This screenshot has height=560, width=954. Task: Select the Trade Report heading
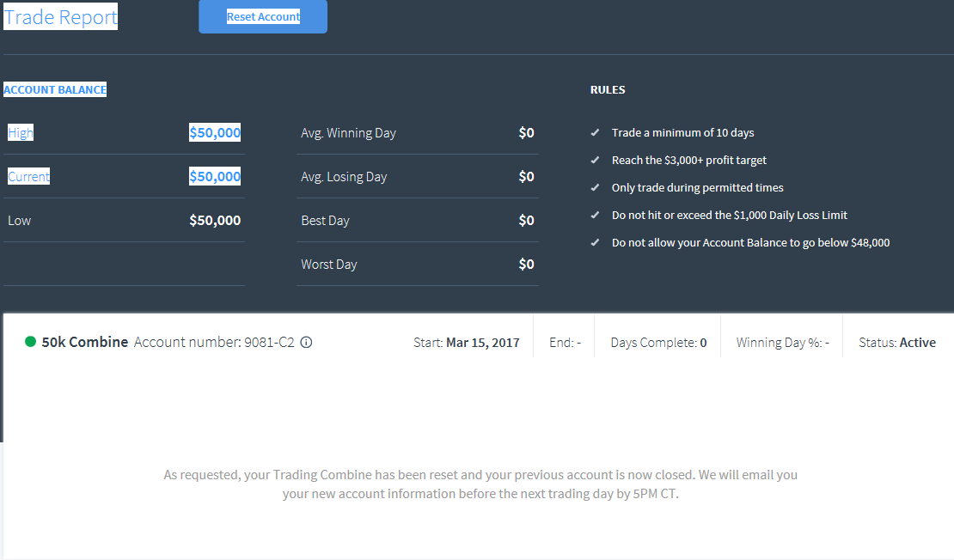(x=60, y=17)
